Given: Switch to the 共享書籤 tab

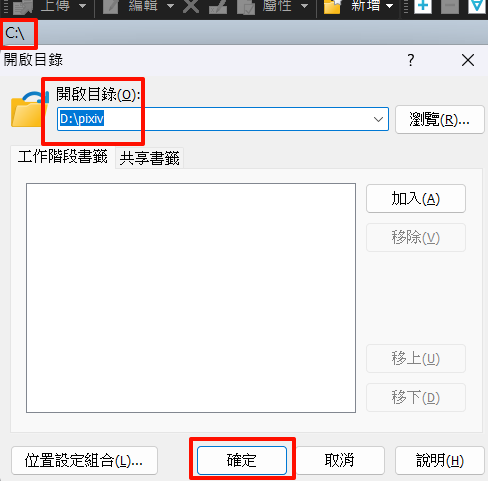Looking at the screenshot, I should coord(149,158).
